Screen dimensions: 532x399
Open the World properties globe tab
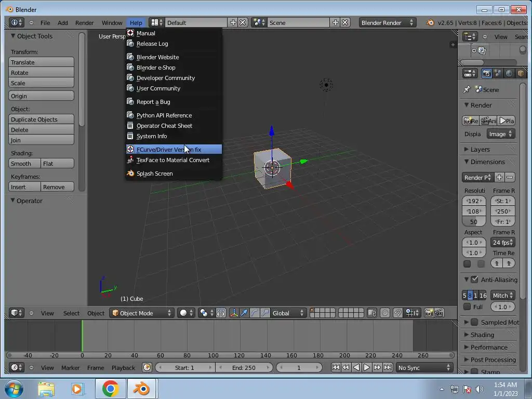(x=509, y=73)
